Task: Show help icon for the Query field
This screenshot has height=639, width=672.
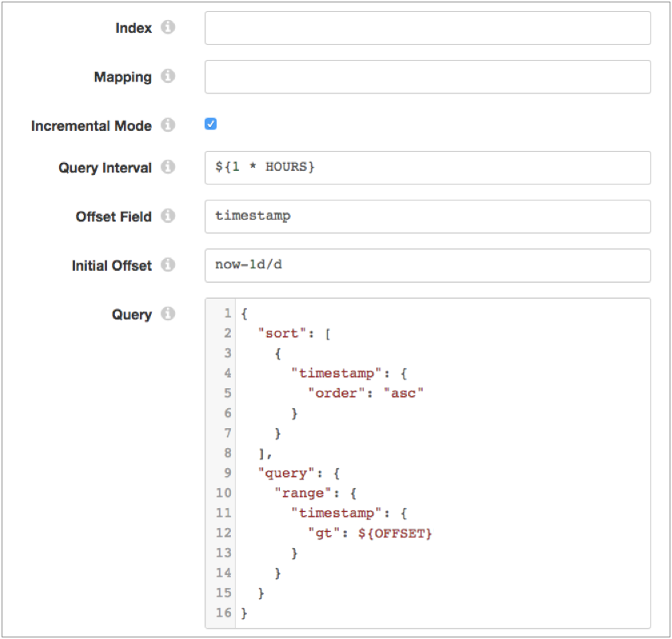Action: pos(168,314)
